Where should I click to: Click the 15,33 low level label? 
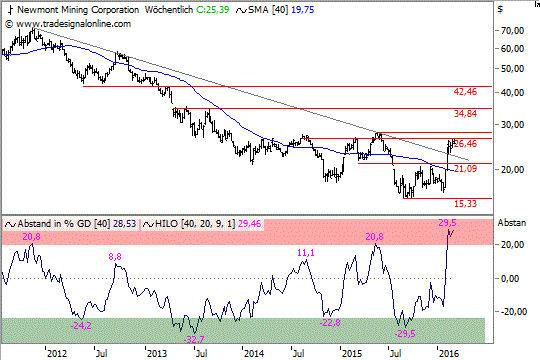[x=465, y=204]
